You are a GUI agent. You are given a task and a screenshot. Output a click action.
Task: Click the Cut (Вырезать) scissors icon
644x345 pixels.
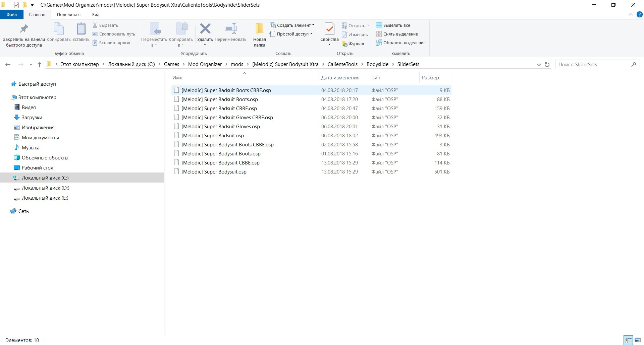(95, 25)
